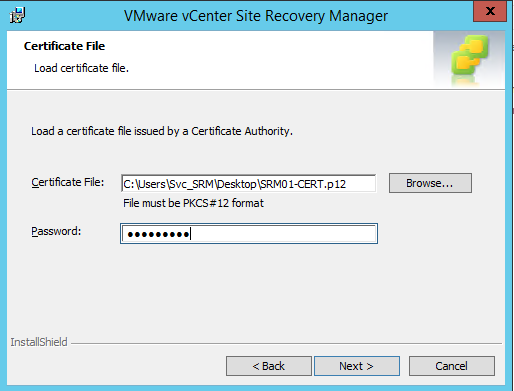The height and width of the screenshot is (391, 514).
Task: Return to the previous step with Back
Action: [x=269, y=366]
